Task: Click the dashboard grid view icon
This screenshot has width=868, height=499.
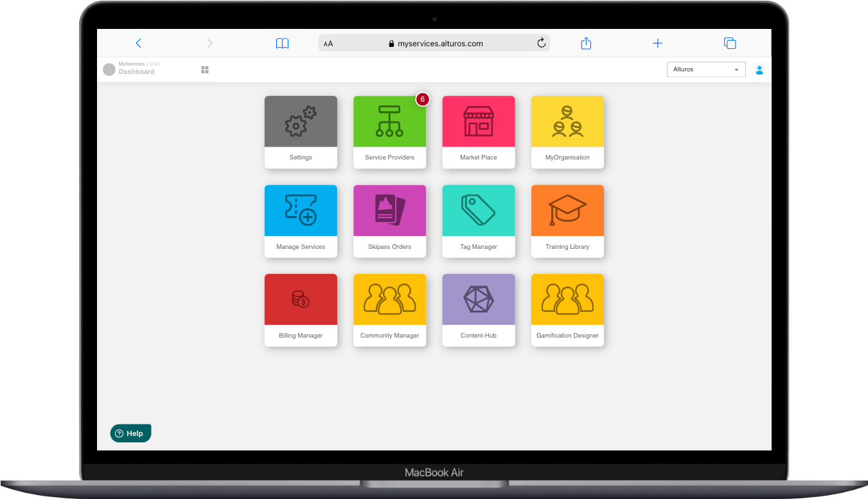Action: pyautogui.click(x=205, y=69)
